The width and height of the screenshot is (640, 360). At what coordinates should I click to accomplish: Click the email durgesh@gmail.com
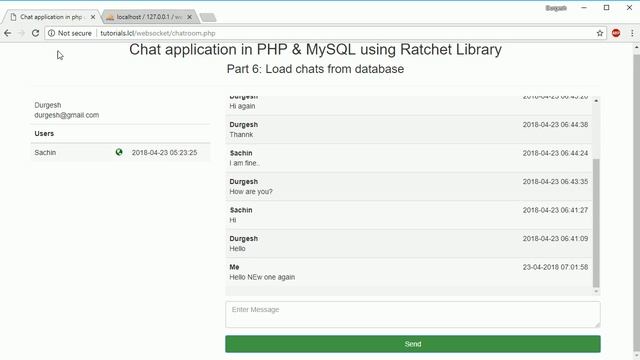pos(67,115)
